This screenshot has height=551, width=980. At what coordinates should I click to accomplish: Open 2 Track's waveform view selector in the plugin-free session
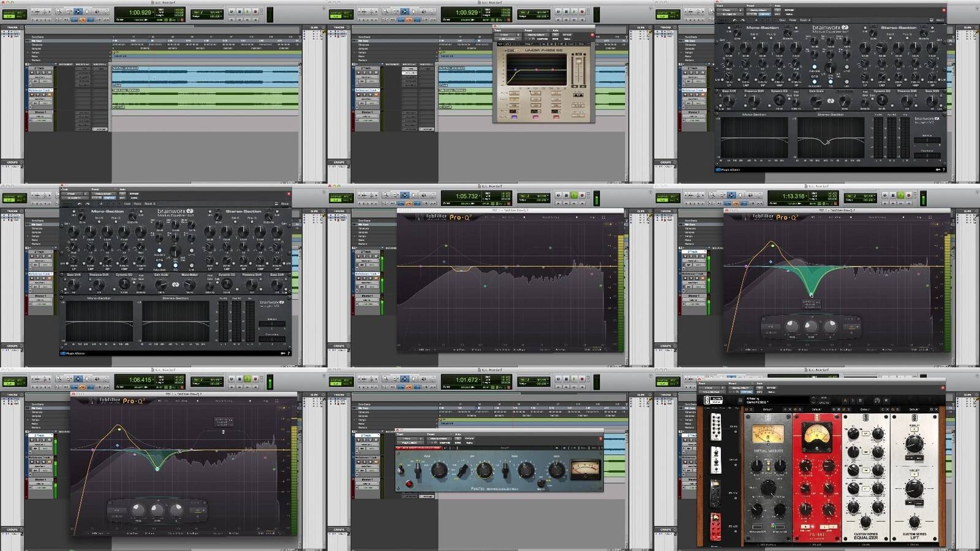[40, 77]
